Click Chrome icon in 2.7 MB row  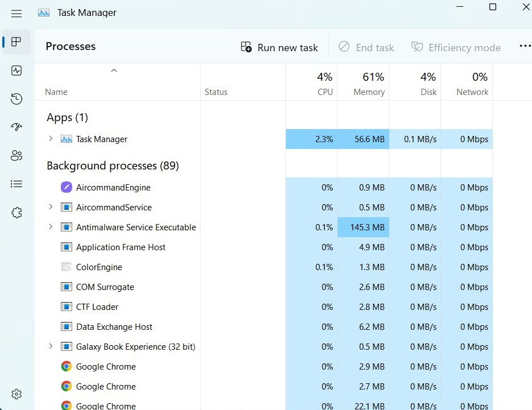pyautogui.click(x=66, y=386)
